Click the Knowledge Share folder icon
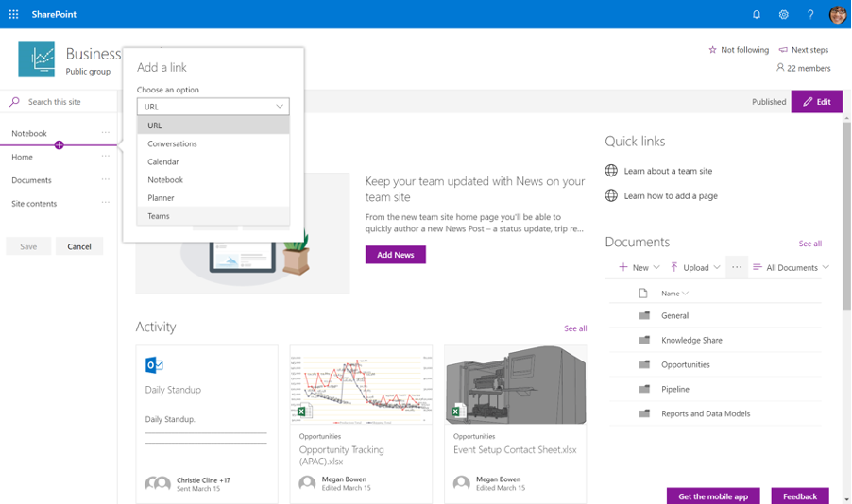Screen dimensions: 852x504 (644, 340)
